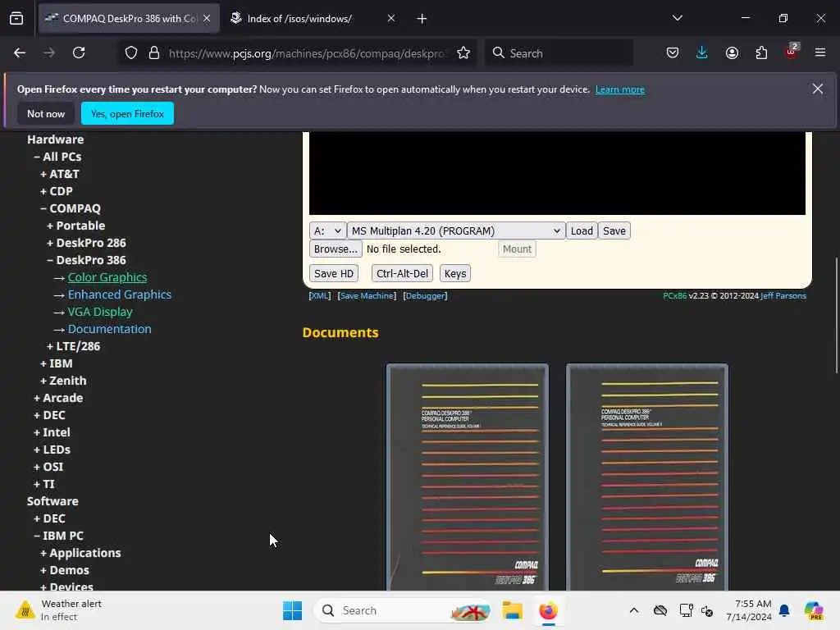This screenshot has width=840, height=630.
Task: Open the Firefox View icon
Action: [x=16, y=19]
